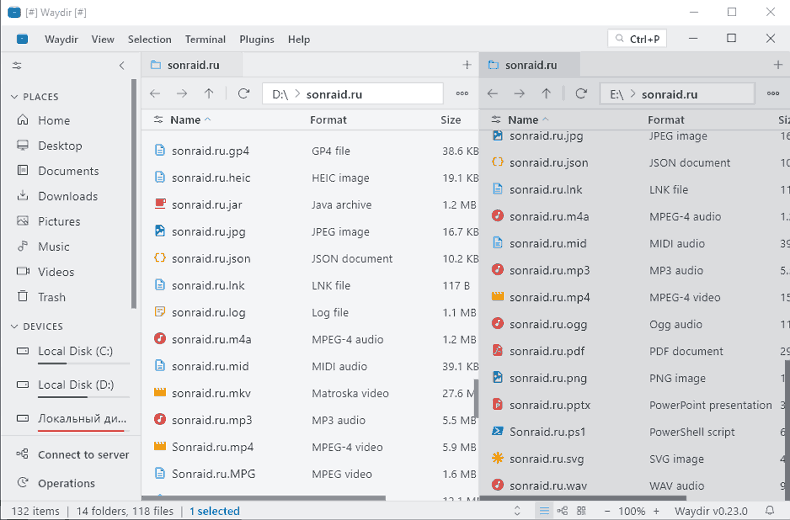Refresh the E:\ sonraid.ru pane
The width and height of the screenshot is (790, 520).
coord(581,93)
